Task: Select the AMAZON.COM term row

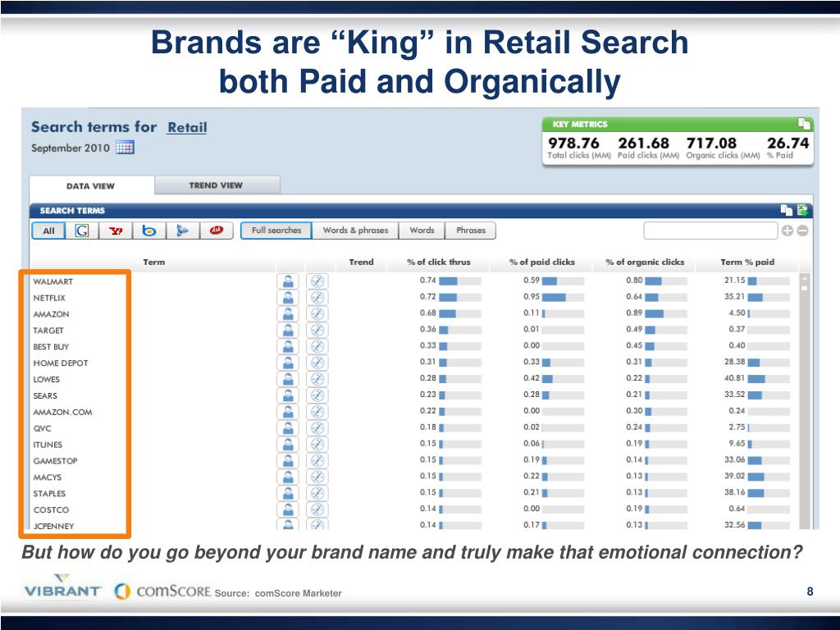Action: (x=62, y=412)
